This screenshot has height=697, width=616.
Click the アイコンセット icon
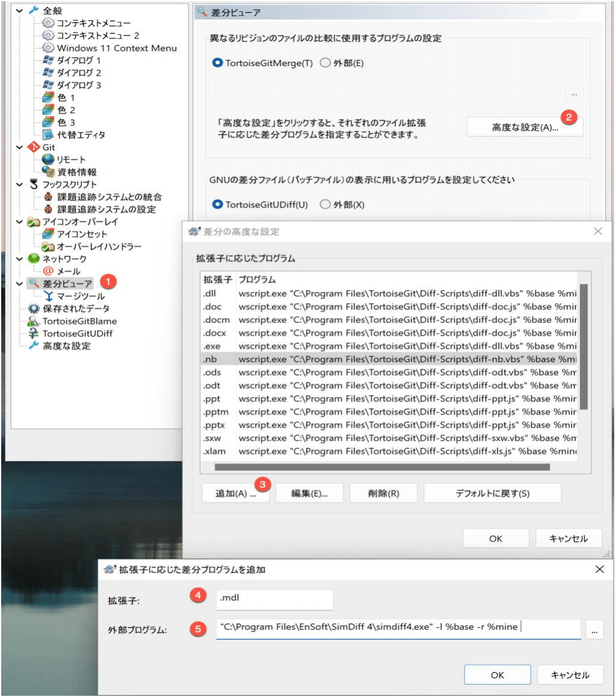point(48,234)
